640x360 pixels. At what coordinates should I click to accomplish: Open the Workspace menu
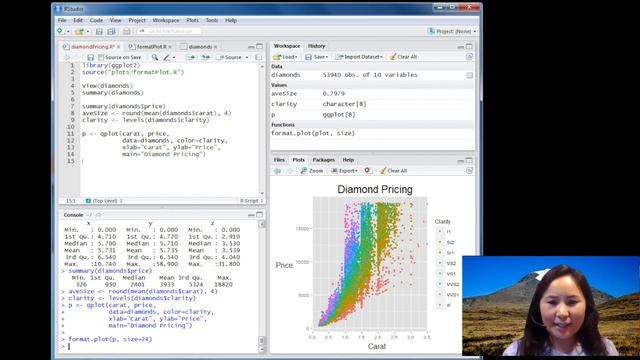(x=166, y=20)
